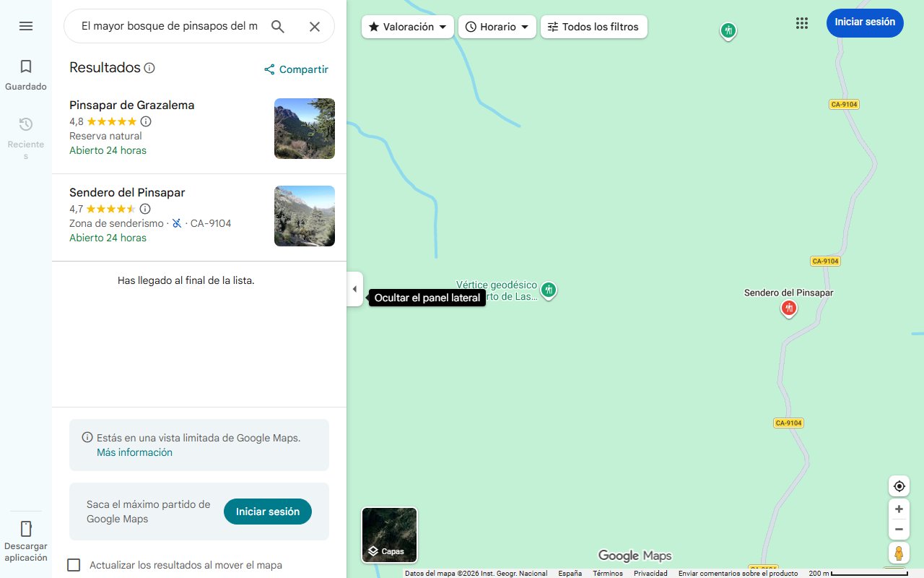
Task: Collapse the side panel with the arrow
Action: pos(354,289)
